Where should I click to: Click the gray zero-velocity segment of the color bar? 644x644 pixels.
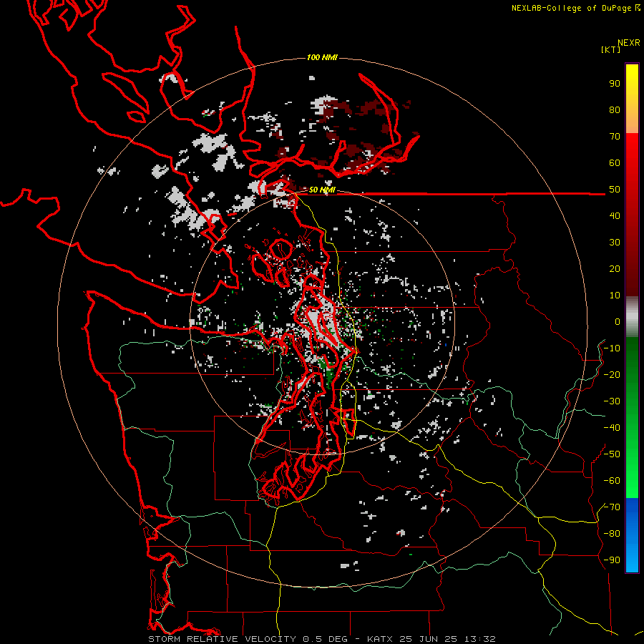632,317
